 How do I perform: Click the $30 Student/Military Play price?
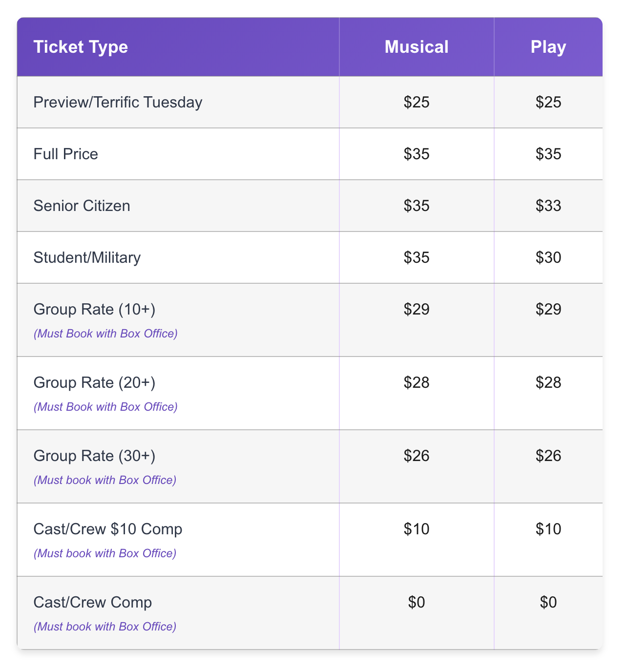pos(548,257)
